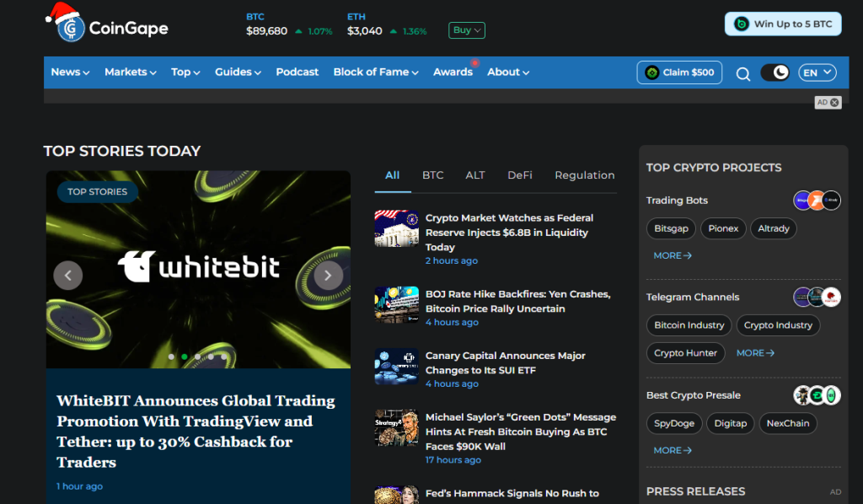This screenshot has width=863, height=504.
Task: Open Federal Reserve Injects $6.8B story
Action: [x=509, y=232]
